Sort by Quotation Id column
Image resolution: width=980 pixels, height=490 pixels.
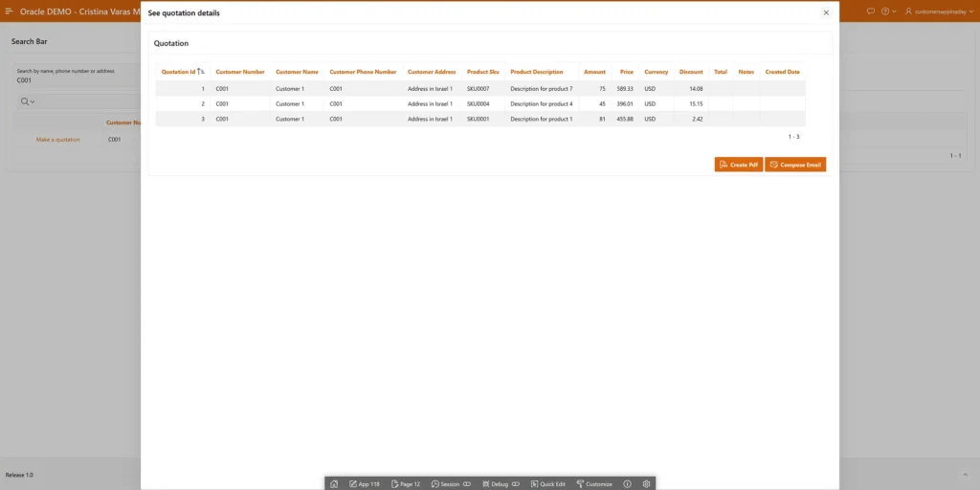[179, 72]
